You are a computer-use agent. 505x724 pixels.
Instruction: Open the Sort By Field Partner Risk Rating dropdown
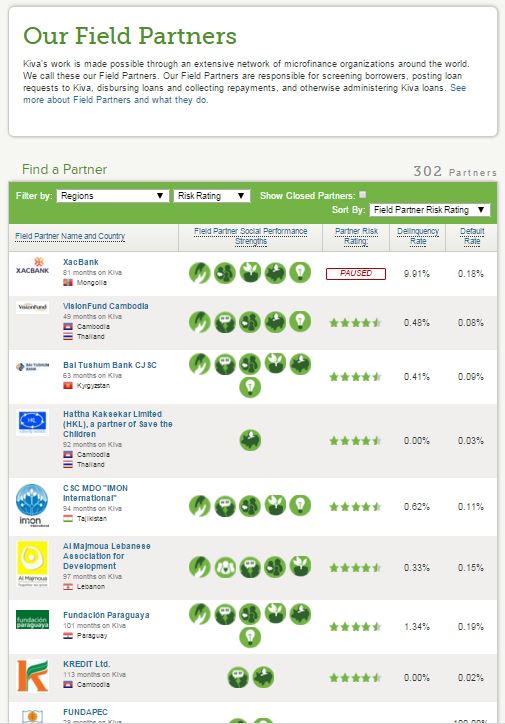click(430, 210)
